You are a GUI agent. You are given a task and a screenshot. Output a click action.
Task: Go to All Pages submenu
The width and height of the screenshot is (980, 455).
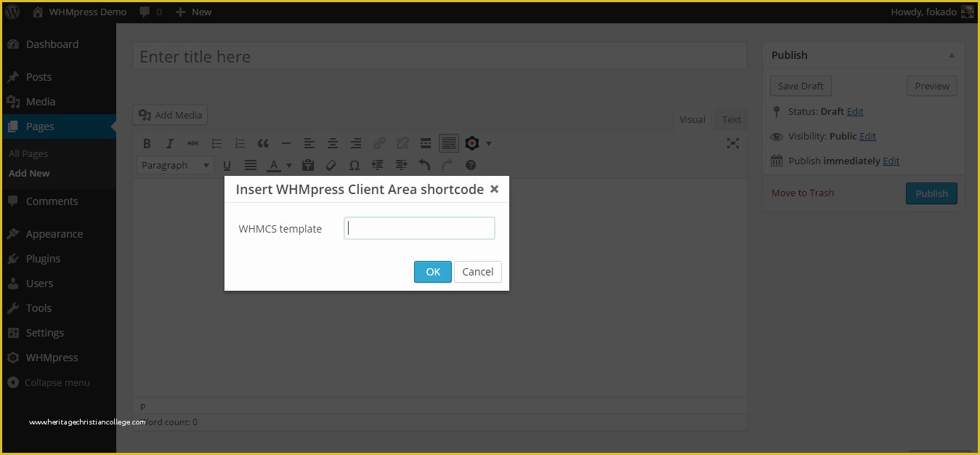pyautogui.click(x=28, y=153)
